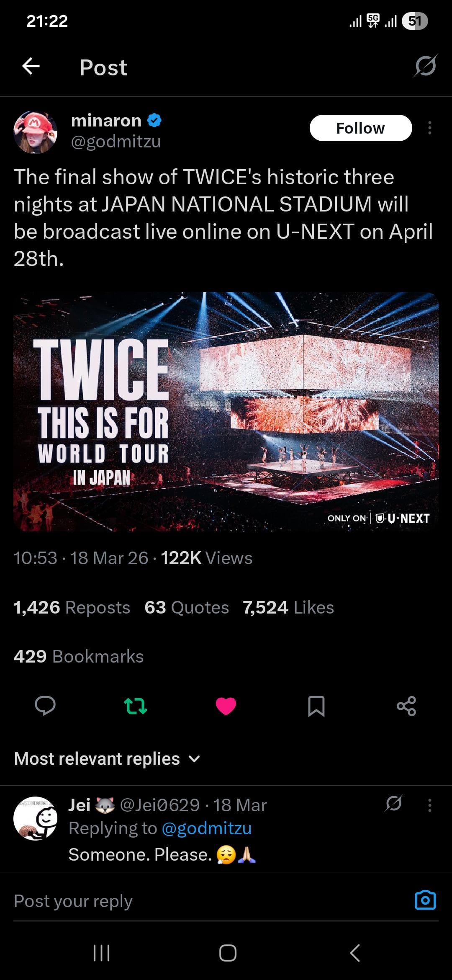
Task: Tap the Post your reply field
Action: 209,901
